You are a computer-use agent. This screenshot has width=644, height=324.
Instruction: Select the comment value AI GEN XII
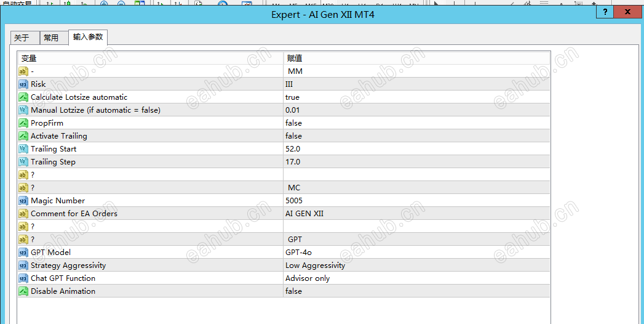point(304,214)
